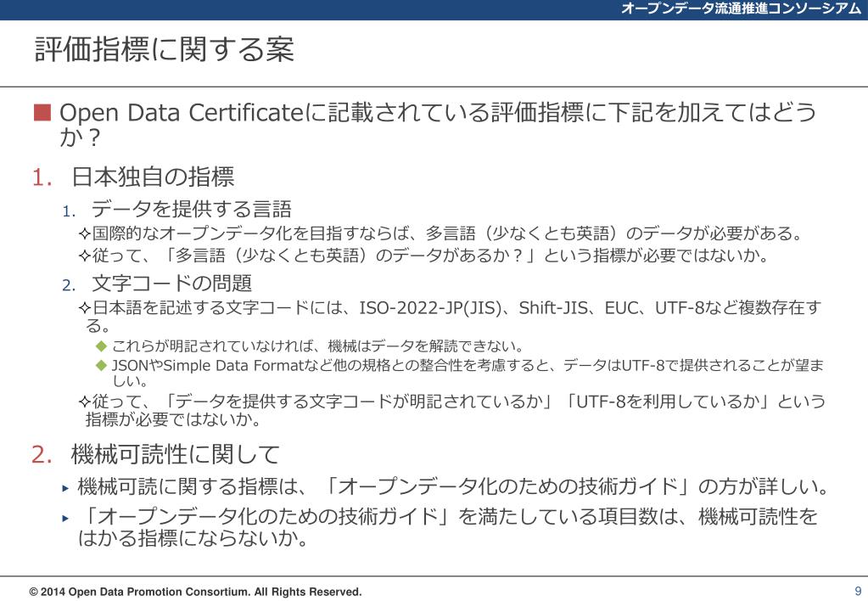The image size is (868, 601).
Task: Click subheading データを提供する言語
Action: pyautogui.click(x=192, y=210)
